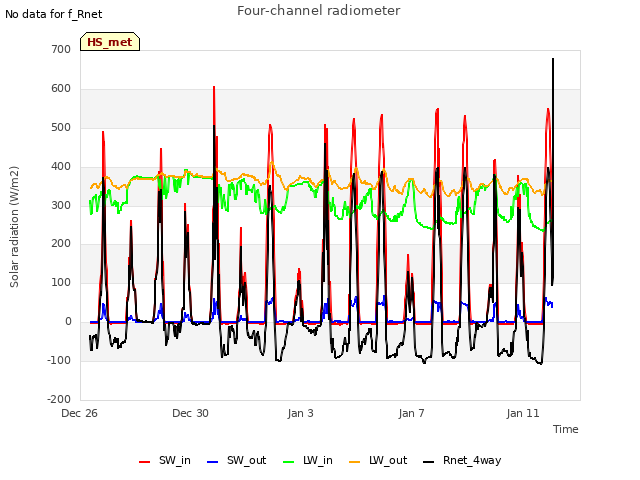640x480 pixels.
Task: Click the Dec 30 x-axis label
Action: [x=190, y=413]
